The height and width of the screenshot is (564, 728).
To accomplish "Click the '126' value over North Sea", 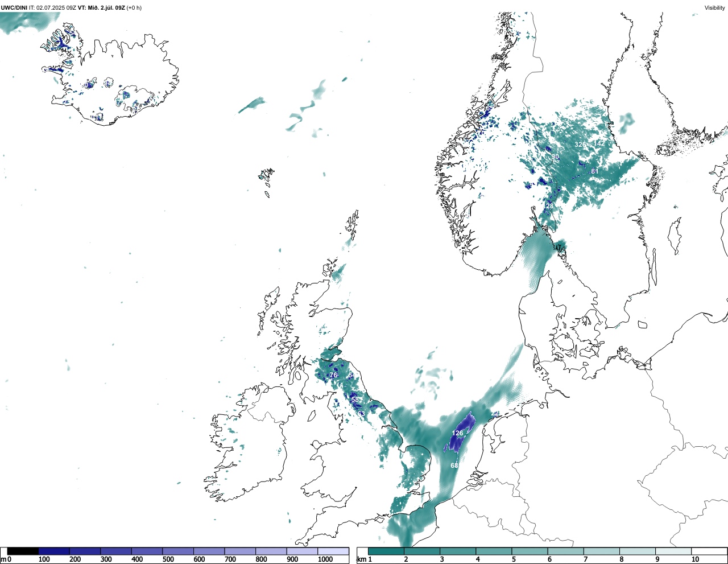I will [457, 433].
